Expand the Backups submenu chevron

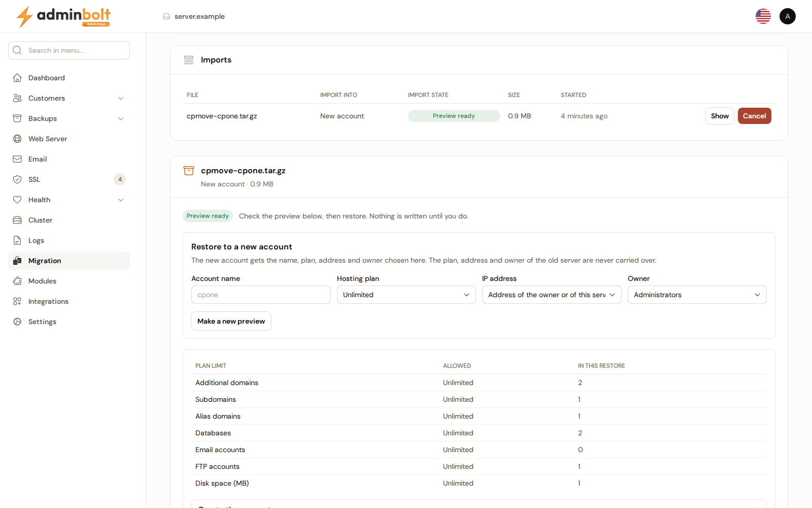(121, 118)
